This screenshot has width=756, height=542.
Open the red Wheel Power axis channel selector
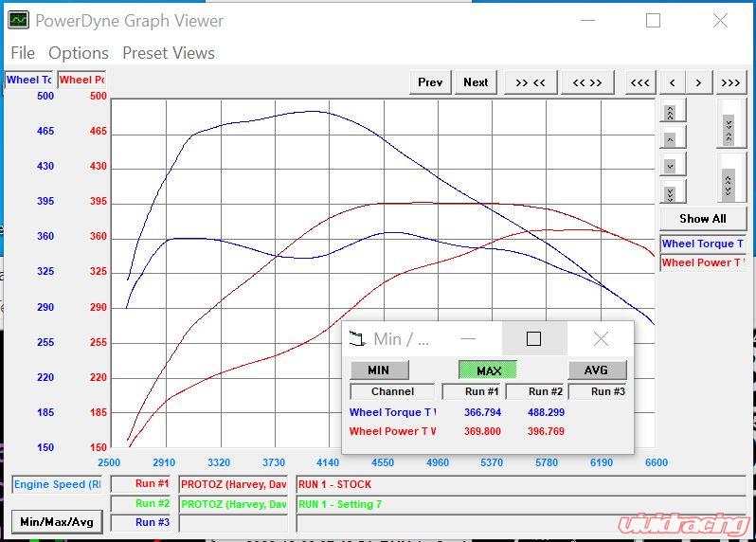[81, 80]
